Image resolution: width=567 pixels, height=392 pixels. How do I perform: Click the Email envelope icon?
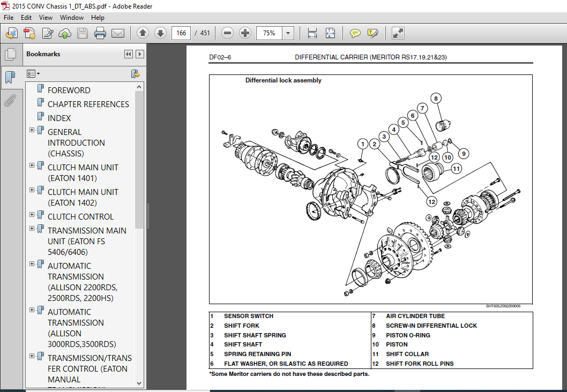pos(118,33)
